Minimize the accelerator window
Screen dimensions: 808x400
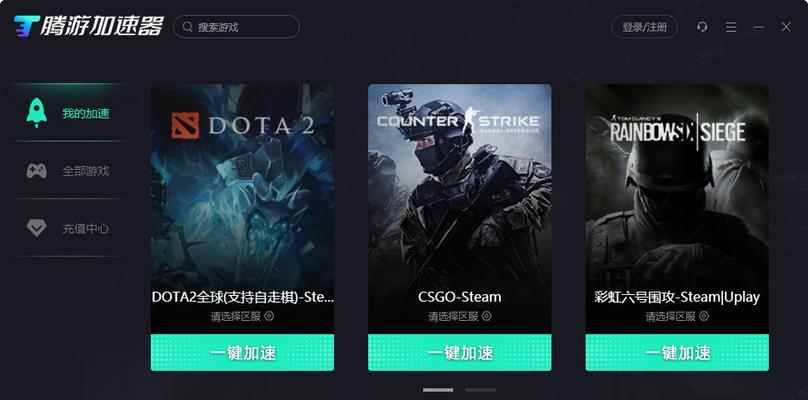pos(759,27)
